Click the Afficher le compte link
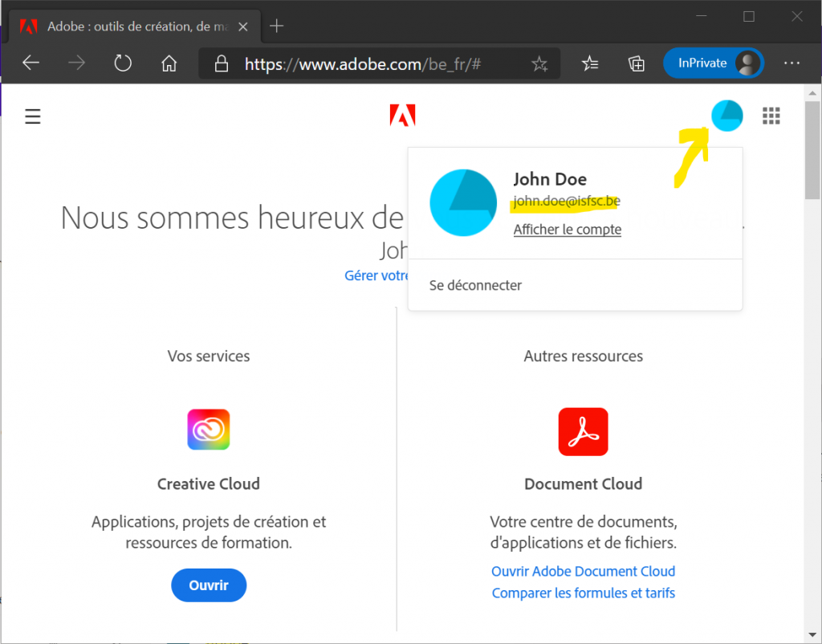 click(567, 230)
